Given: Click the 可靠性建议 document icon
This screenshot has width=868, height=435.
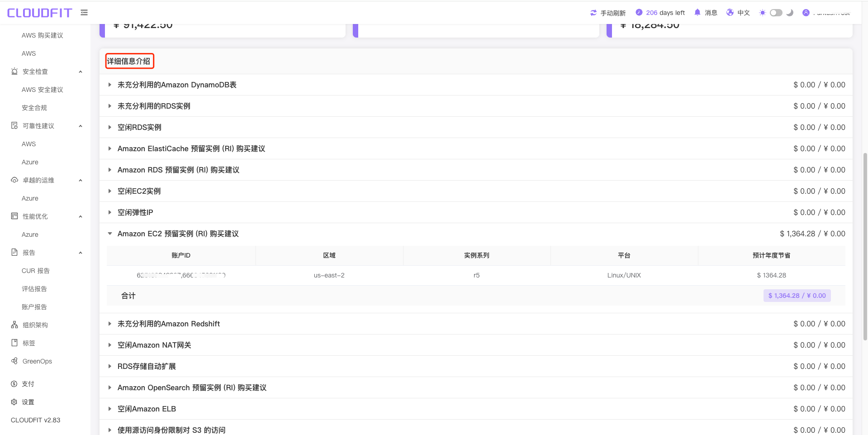Looking at the screenshot, I should point(14,125).
